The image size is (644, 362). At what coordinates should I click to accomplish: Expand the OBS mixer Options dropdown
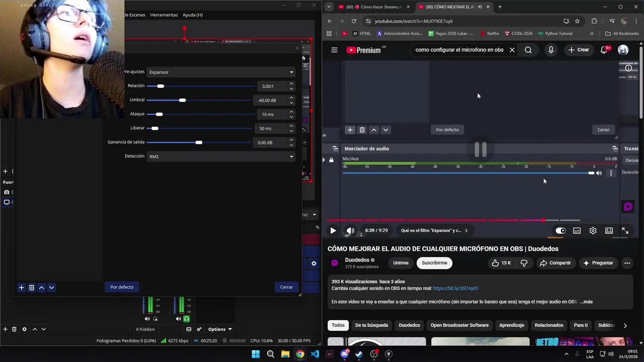pos(220,329)
